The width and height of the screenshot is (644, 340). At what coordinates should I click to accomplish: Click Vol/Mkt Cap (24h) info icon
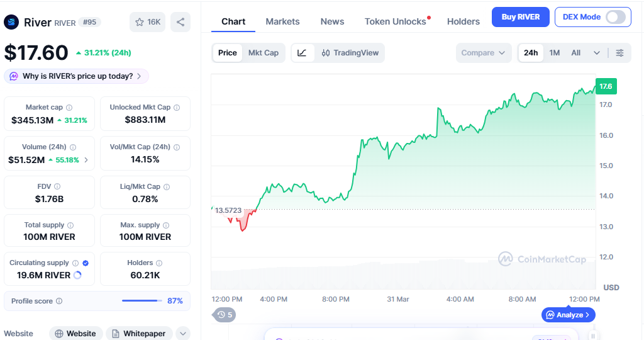[177, 147]
